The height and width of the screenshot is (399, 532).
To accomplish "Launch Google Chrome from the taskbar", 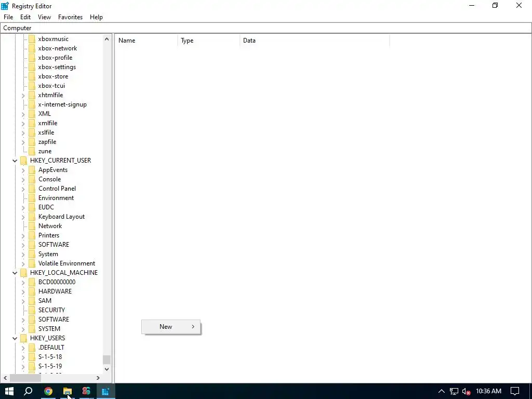I will (48, 391).
